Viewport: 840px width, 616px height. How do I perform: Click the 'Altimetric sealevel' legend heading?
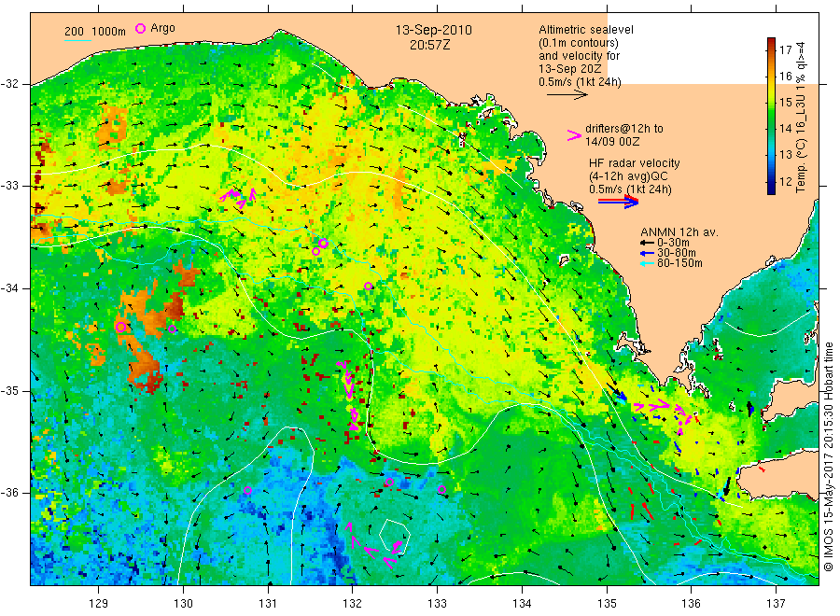click(x=585, y=30)
